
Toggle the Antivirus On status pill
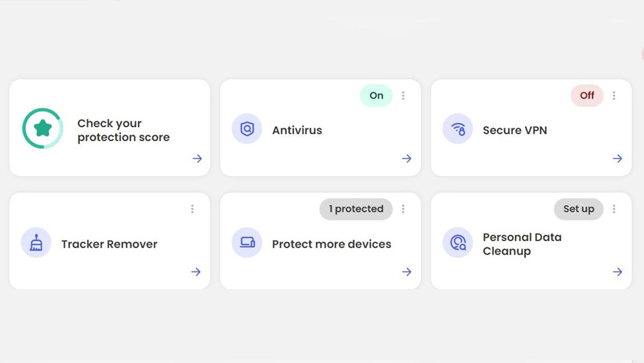click(376, 95)
